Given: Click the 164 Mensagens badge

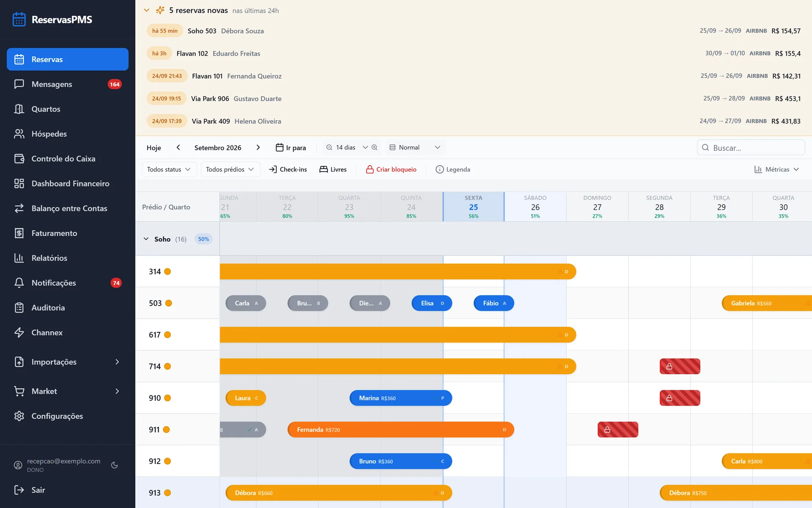Looking at the screenshot, I should (x=115, y=84).
